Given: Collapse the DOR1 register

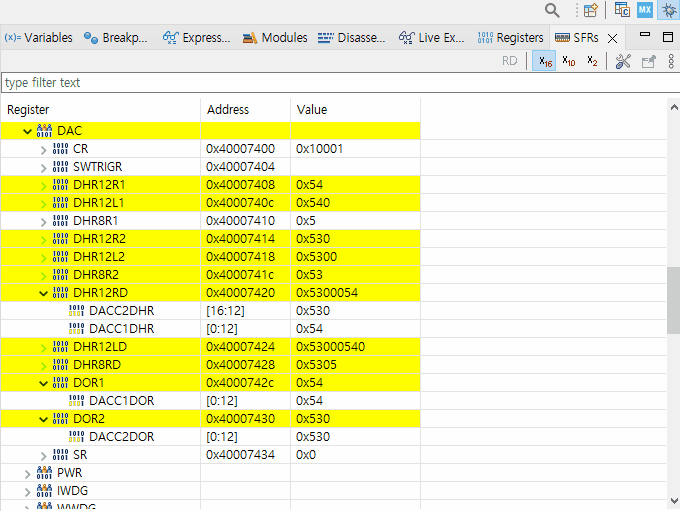Looking at the screenshot, I should [x=43, y=383].
